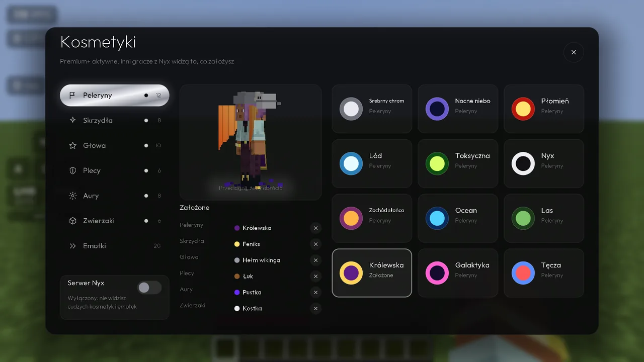
Task: Click the Zwierzaki category label
Action: (x=99, y=221)
